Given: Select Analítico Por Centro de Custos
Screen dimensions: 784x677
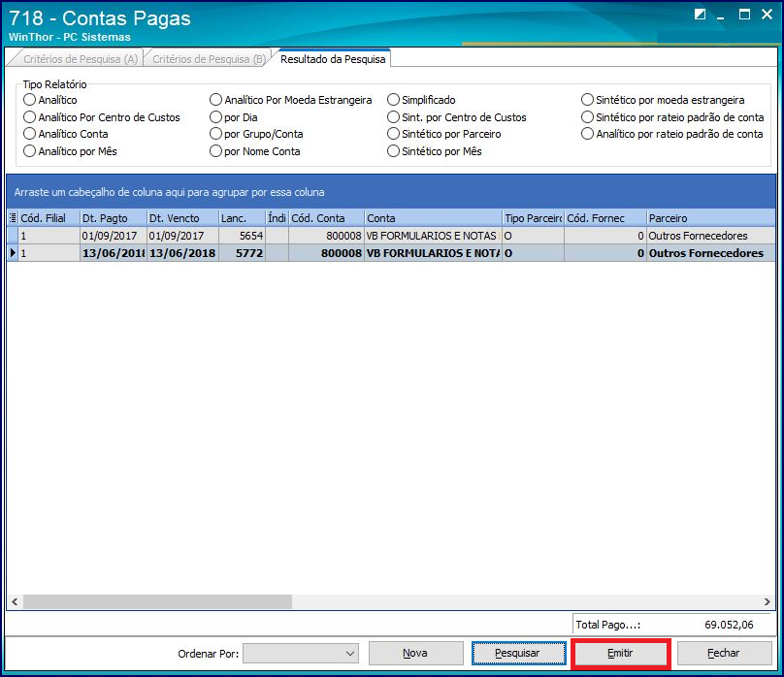Looking at the screenshot, I should pos(102,117).
